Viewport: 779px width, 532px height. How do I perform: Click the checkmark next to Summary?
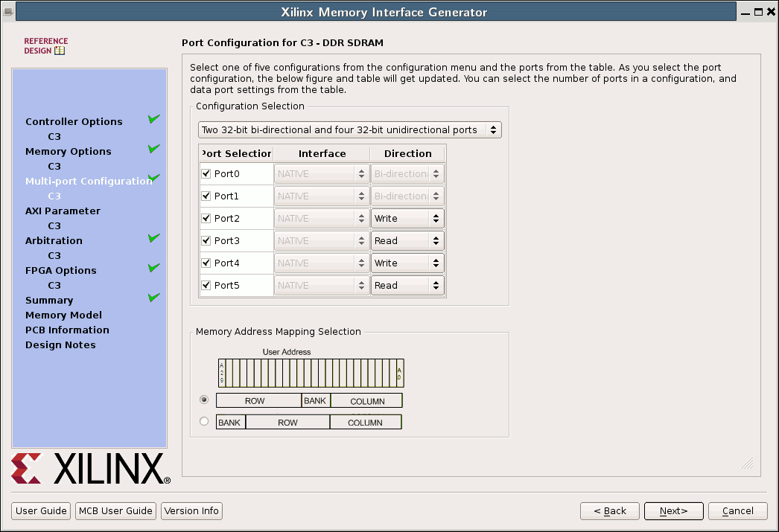153,296
